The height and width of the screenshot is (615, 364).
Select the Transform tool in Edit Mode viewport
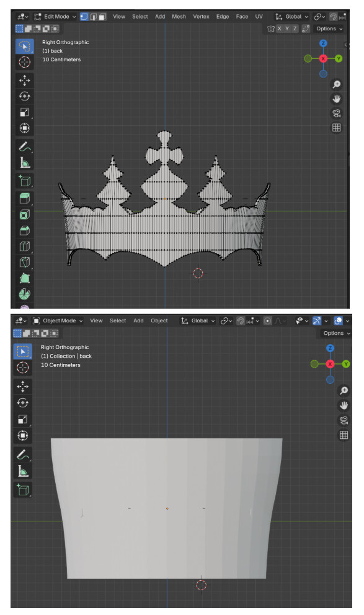[x=24, y=128]
